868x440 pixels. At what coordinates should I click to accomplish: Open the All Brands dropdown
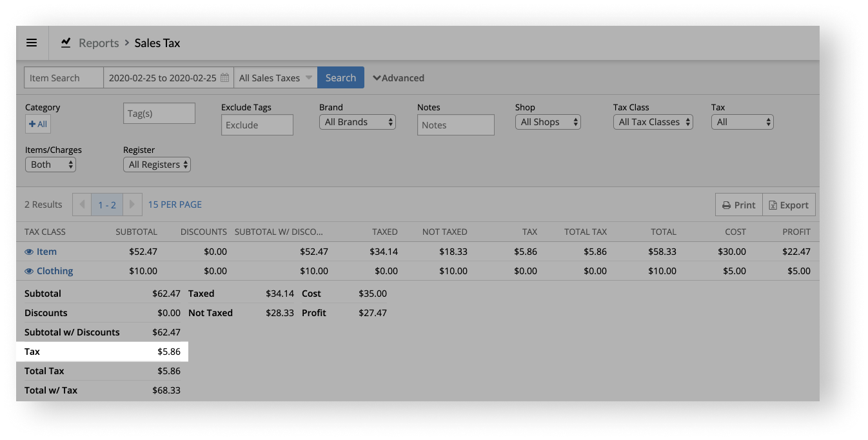click(357, 122)
